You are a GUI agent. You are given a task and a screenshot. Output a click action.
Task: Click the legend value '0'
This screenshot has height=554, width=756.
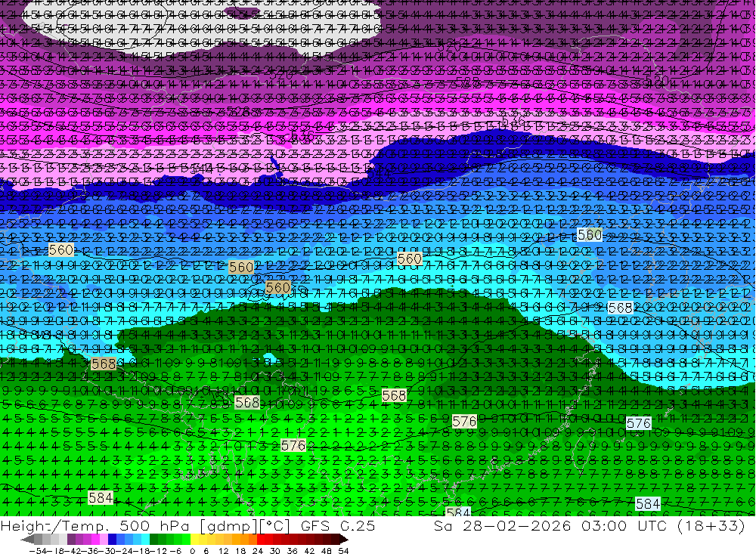(192, 551)
